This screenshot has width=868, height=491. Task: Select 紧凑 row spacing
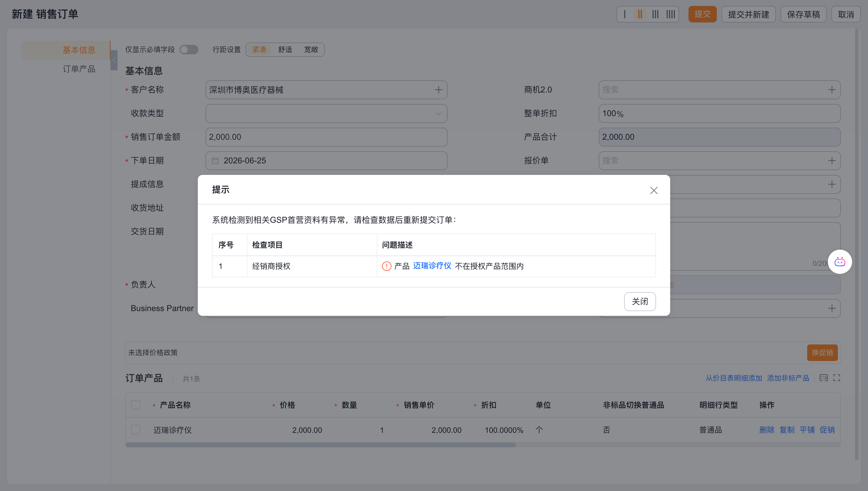tap(259, 50)
